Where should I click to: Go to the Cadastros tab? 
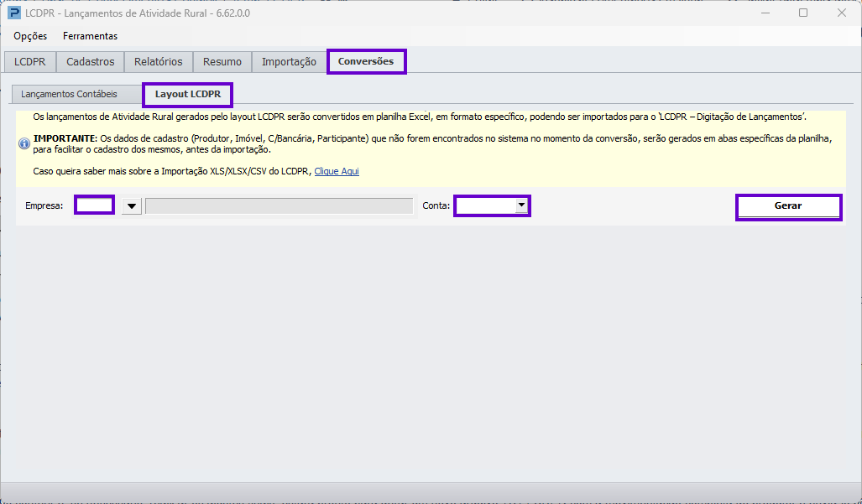90,62
